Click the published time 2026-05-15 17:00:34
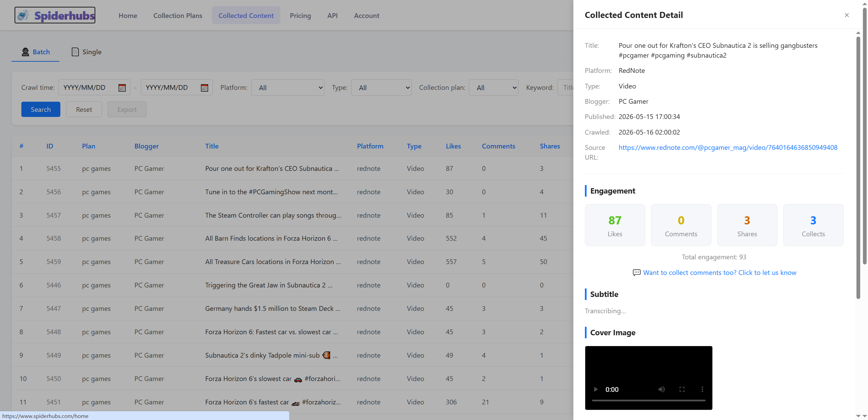This screenshot has height=420, width=868. [649, 117]
